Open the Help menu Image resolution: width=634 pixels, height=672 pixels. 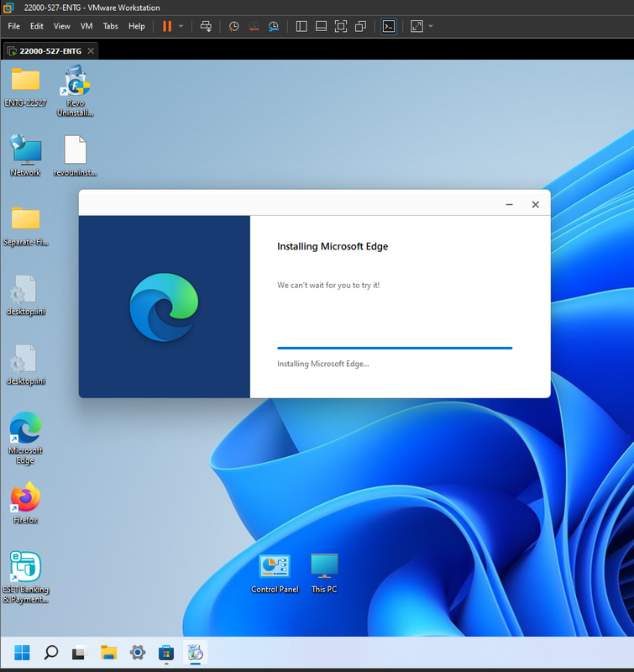[x=137, y=26]
